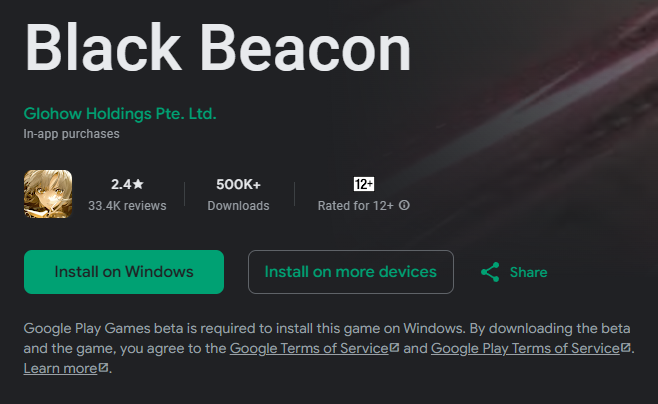The height and width of the screenshot is (404, 658).
Task: Open the Google Terms of Service link
Action: click(308, 348)
